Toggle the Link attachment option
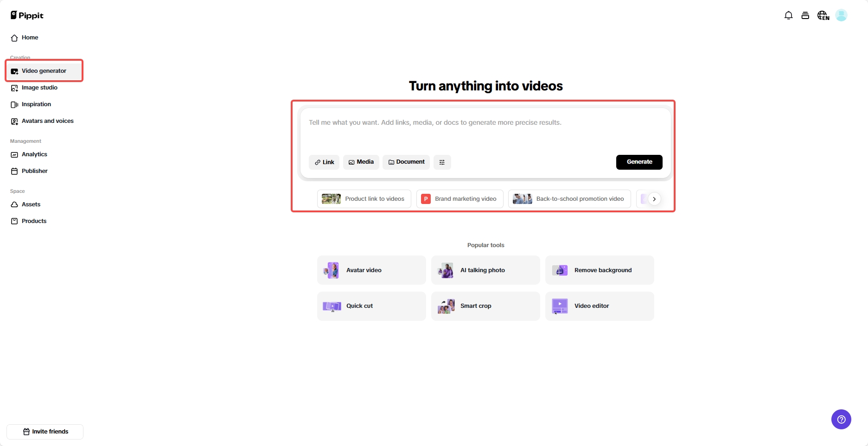The width and height of the screenshot is (868, 446). [324, 162]
